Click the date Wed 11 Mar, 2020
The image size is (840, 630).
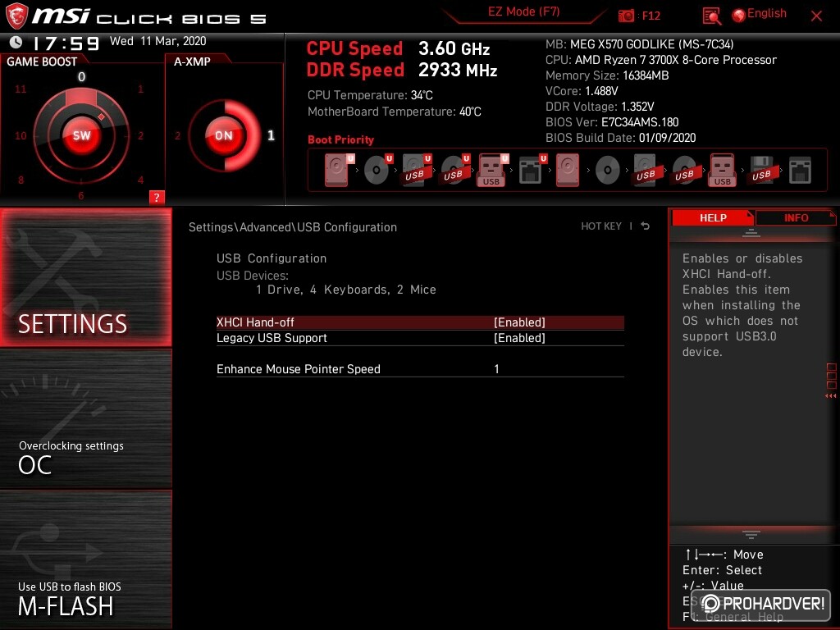tap(158, 41)
